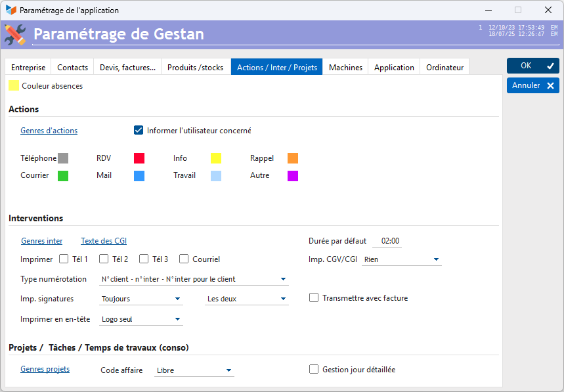Screen dimensions: 564x392
Task: Select the magenta Autre color swatch
Action: tap(293, 175)
